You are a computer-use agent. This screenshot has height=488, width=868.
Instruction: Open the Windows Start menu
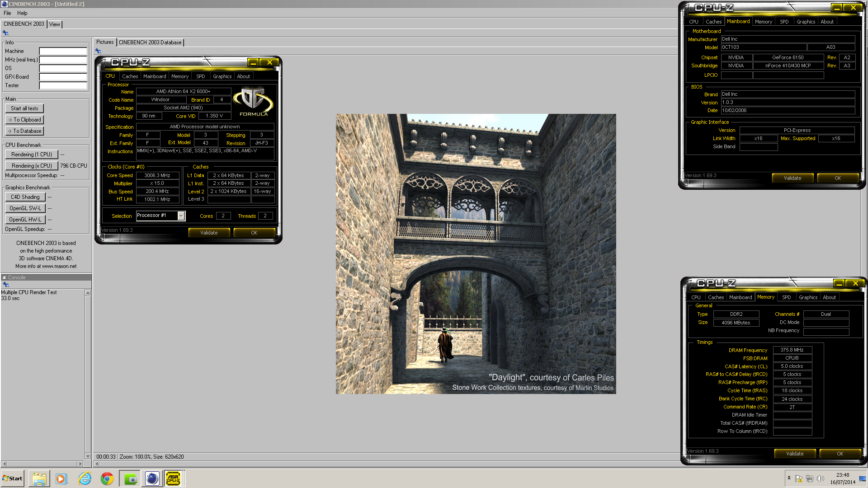tap(12, 479)
